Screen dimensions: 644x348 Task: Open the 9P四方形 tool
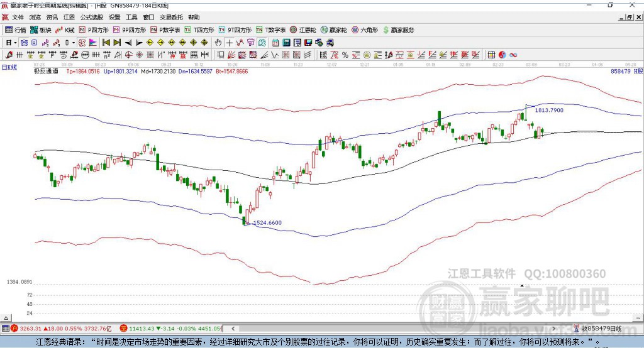pyautogui.click(x=130, y=30)
